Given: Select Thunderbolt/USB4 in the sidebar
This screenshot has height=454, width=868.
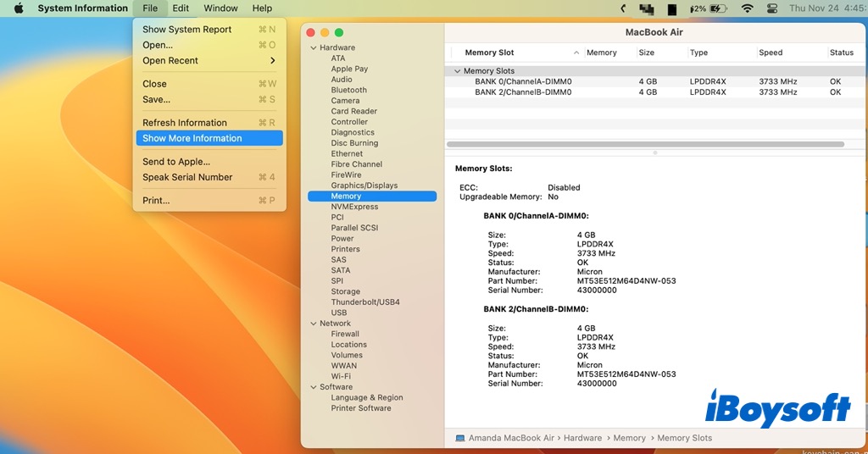Looking at the screenshot, I should point(365,302).
